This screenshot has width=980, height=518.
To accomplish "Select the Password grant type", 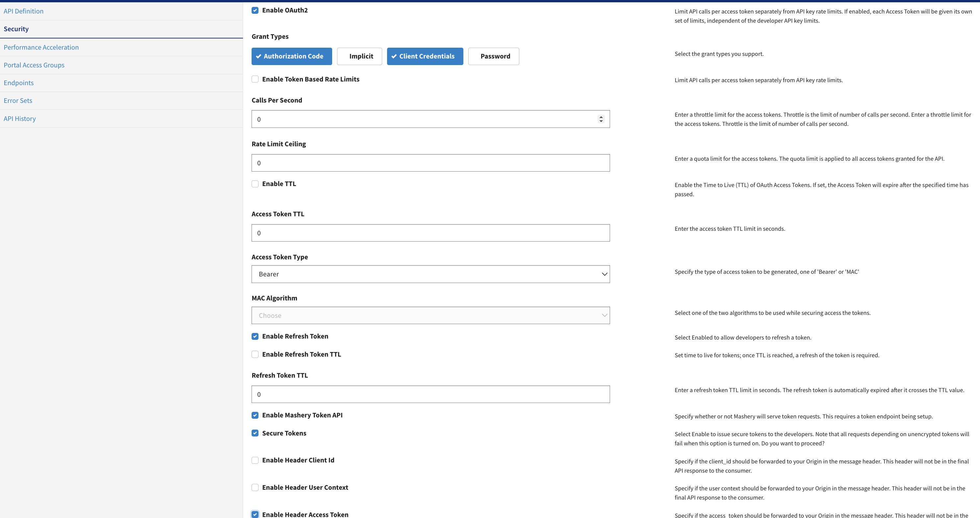I will 493,56.
